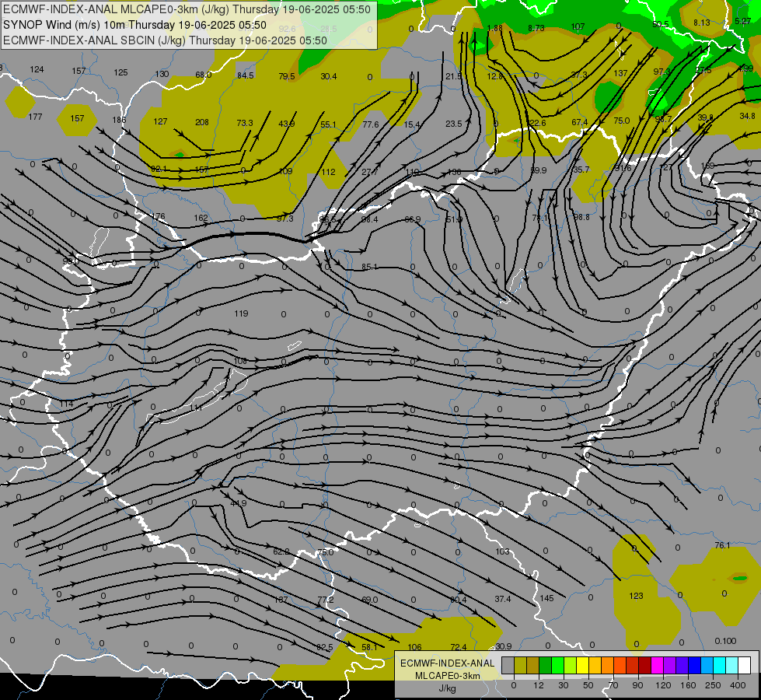Click the 112 value on the map
This screenshot has height=700, width=761.
[328, 171]
